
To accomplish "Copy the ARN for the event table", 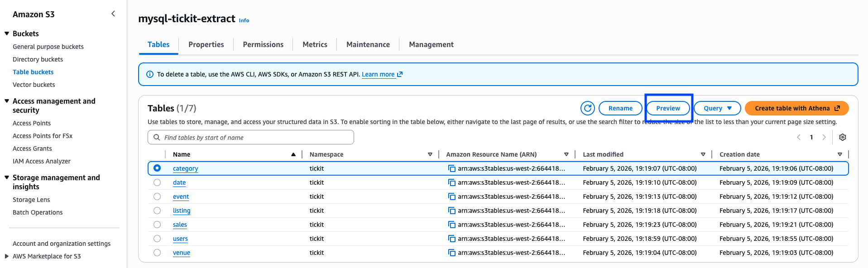I will (x=451, y=196).
